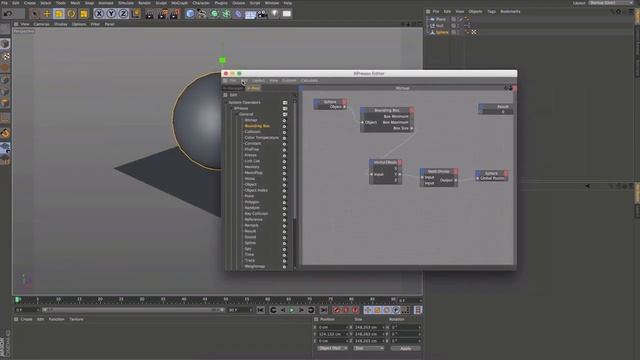
Task: Collapse the XPresso tree node
Action: [x=232, y=108]
